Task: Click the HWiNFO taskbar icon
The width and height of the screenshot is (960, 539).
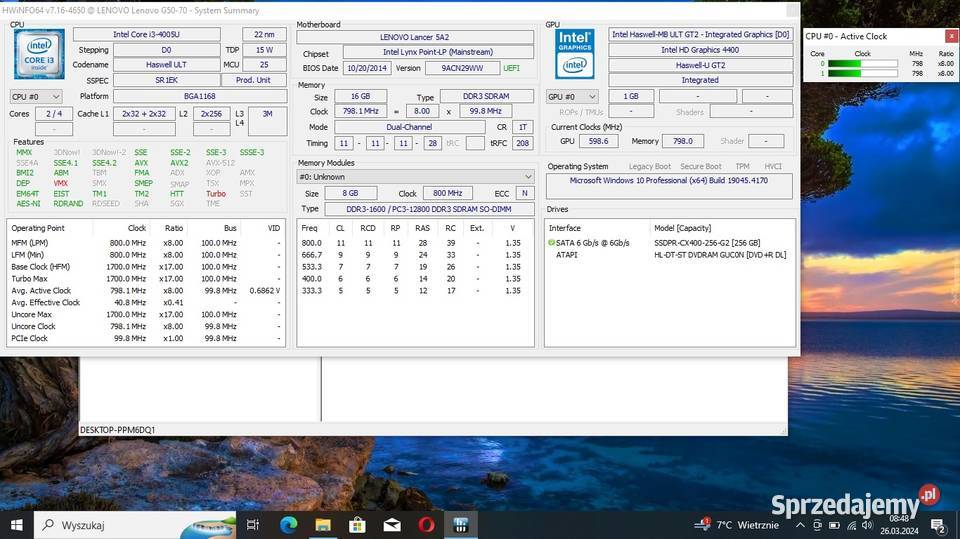Action: point(461,525)
